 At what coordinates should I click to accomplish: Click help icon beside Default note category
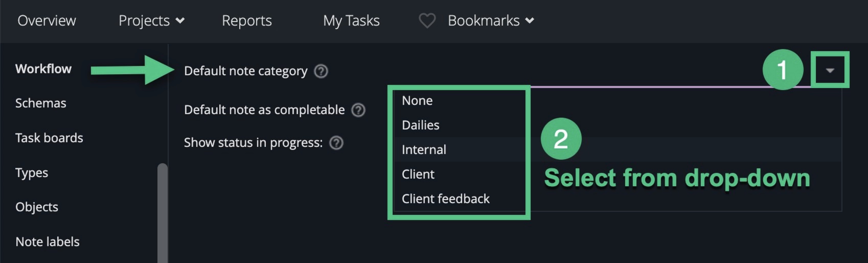pyautogui.click(x=321, y=71)
